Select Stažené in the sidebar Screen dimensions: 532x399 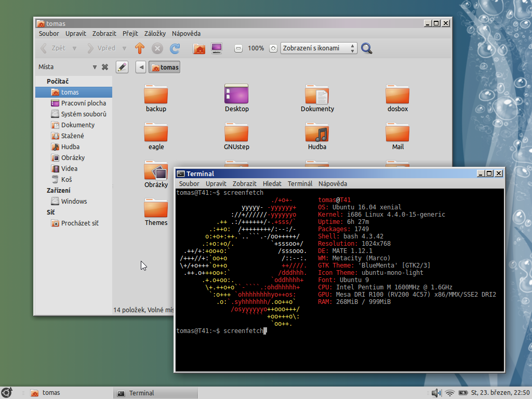click(x=74, y=136)
